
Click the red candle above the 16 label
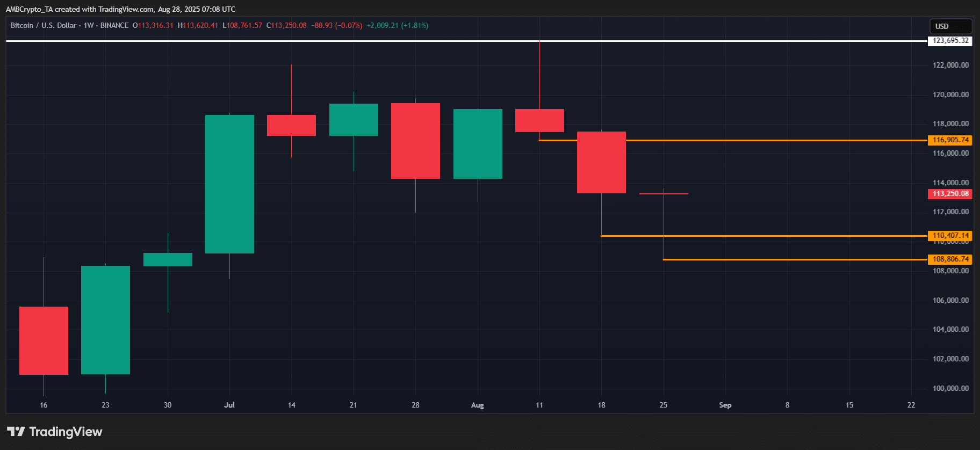pos(44,340)
